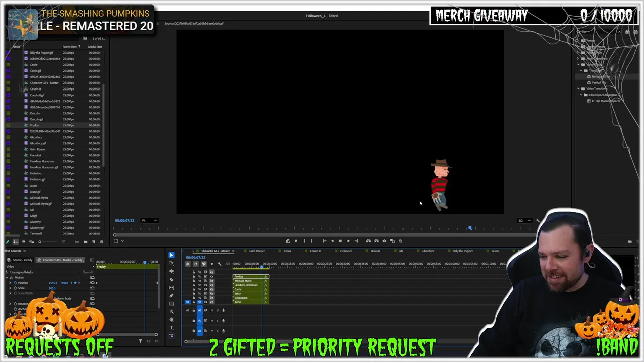
Task: Click Add Marker in source monitor
Action: (296, 241)
